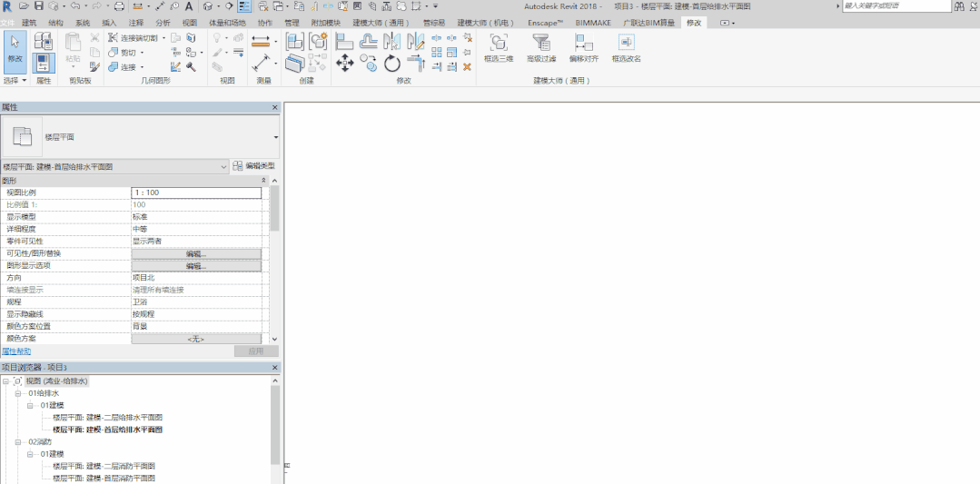Open the type selector dropdown for 楼层平面
980x484 pixels.
click(x=275, y=137)
